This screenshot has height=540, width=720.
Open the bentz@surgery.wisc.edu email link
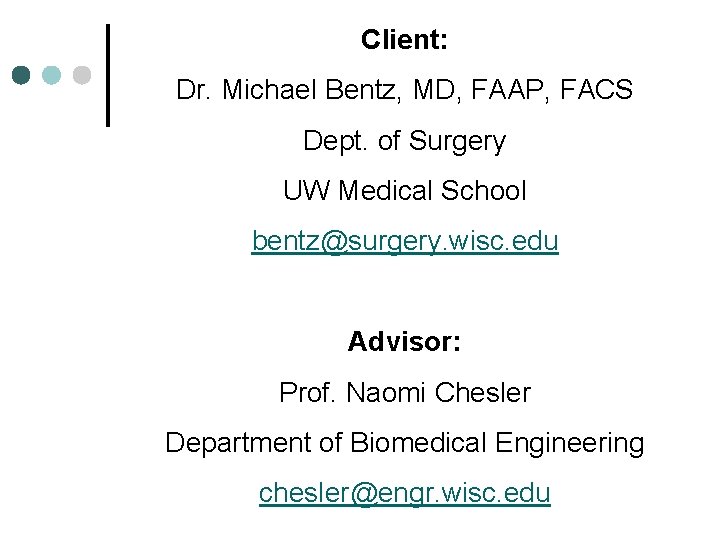pos(405,241)
